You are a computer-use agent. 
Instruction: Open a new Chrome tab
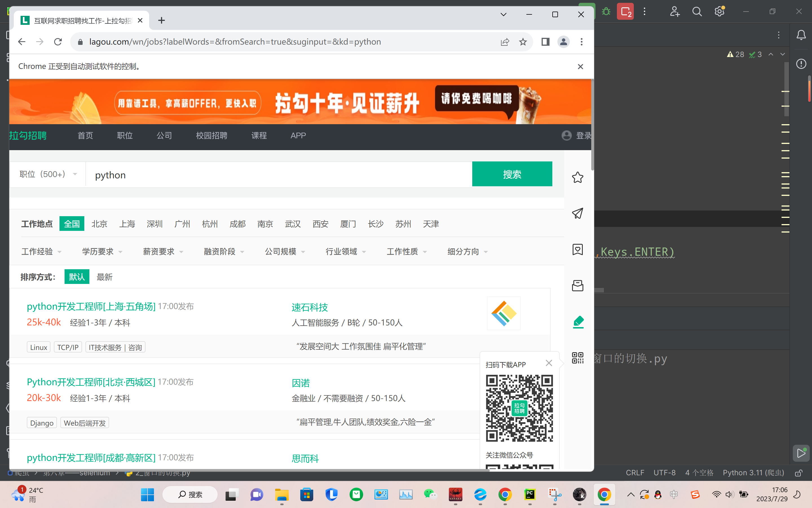click(x=161, y=21)
